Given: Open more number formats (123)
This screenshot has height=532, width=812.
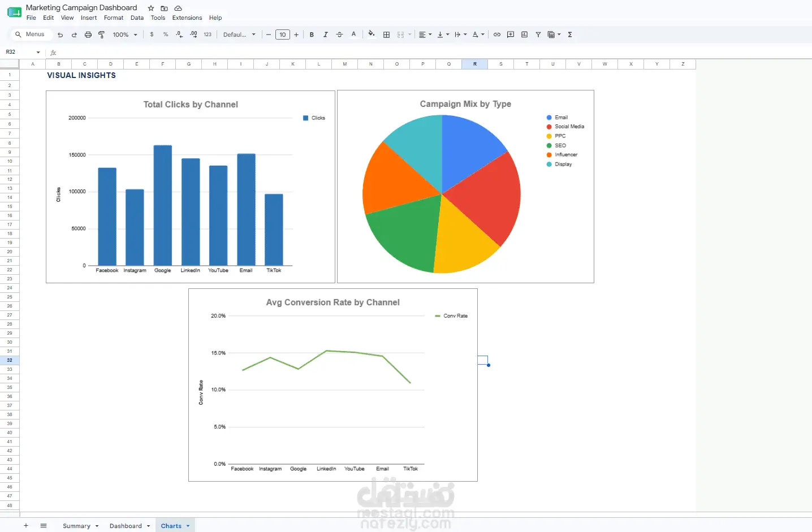Looking at the screenshot, I should (x=208, y=35).
